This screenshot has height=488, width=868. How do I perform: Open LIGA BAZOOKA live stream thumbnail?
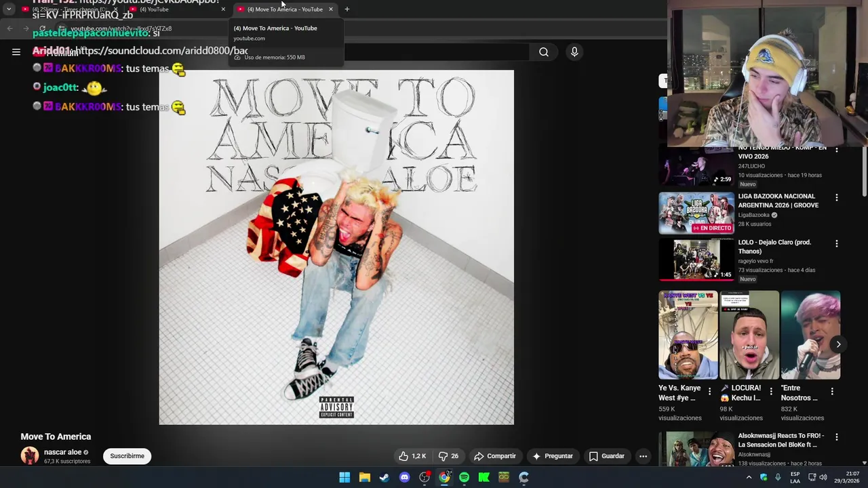point(696,213)
